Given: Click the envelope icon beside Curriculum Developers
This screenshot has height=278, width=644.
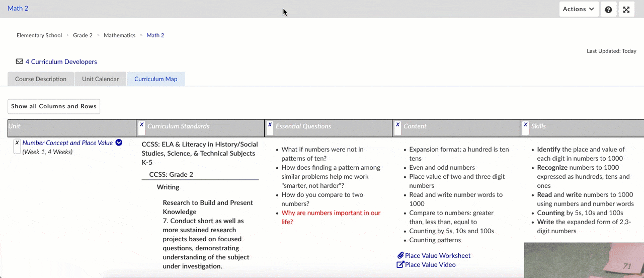Looking at the screenshot, I should [20, 61].
